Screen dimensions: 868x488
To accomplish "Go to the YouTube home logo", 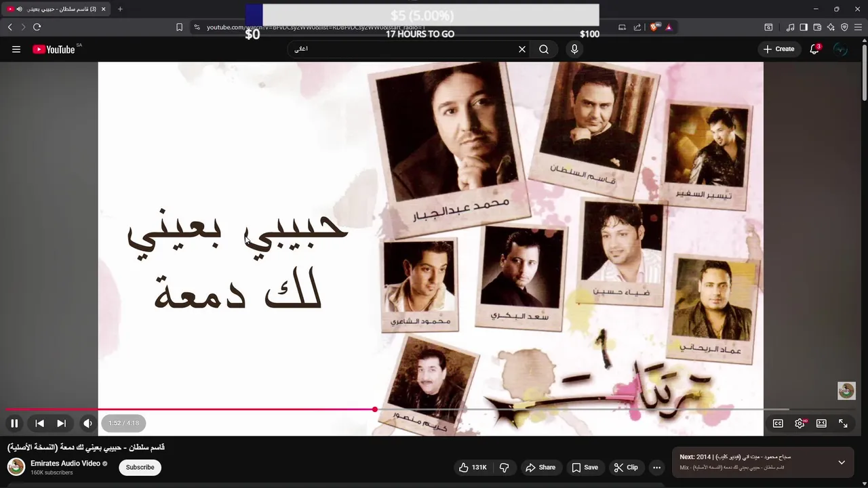I will [54, 49].
